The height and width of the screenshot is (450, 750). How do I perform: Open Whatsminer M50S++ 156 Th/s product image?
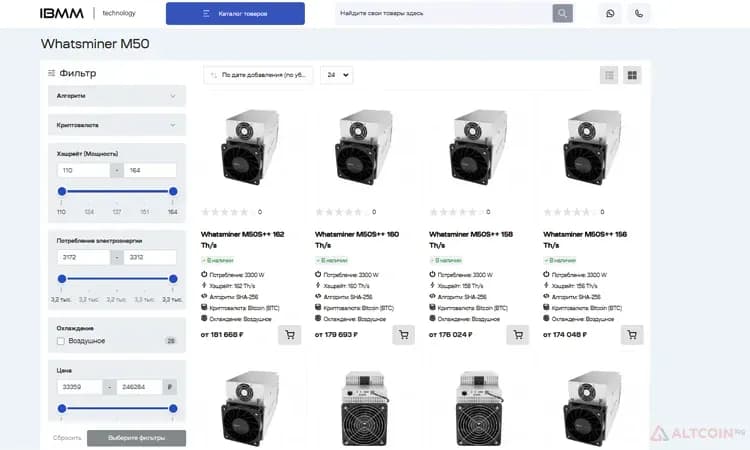point(592,147)
